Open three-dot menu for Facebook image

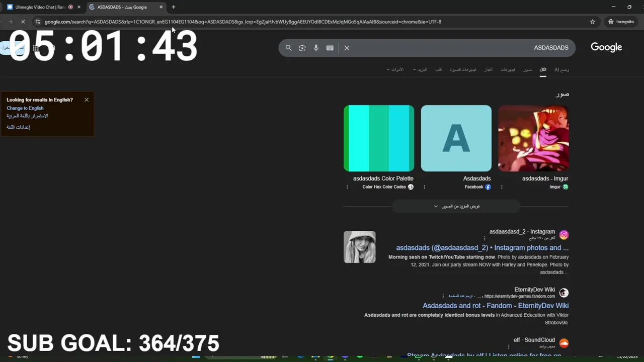coord(424,187)
